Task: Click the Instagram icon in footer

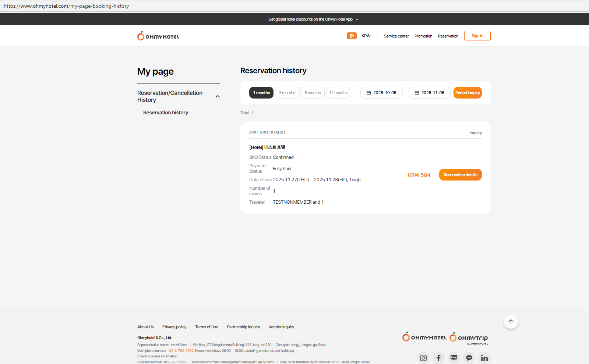Action: click(423, 358)
